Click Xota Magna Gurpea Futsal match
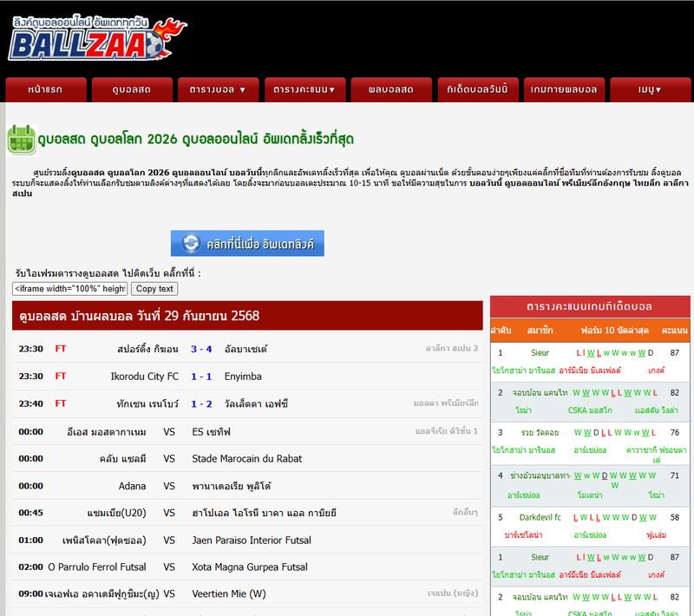This screenshot has width=694, height=616. click(x=250, y=567)
